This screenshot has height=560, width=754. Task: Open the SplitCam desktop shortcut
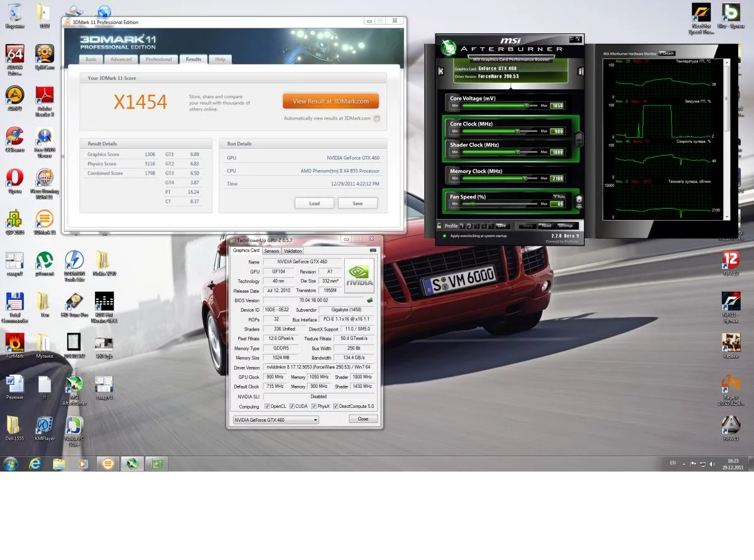44,57
